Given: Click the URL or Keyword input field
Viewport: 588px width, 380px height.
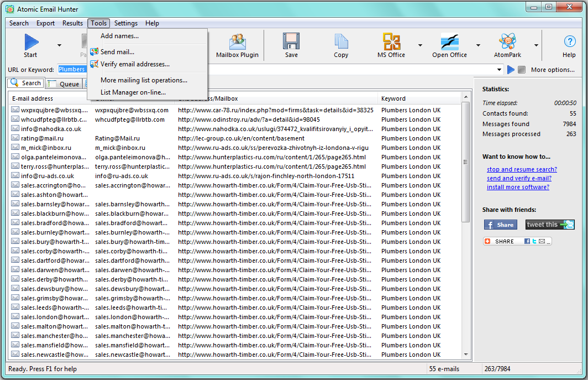Looking at the screenshot, I should click(280, 70).
